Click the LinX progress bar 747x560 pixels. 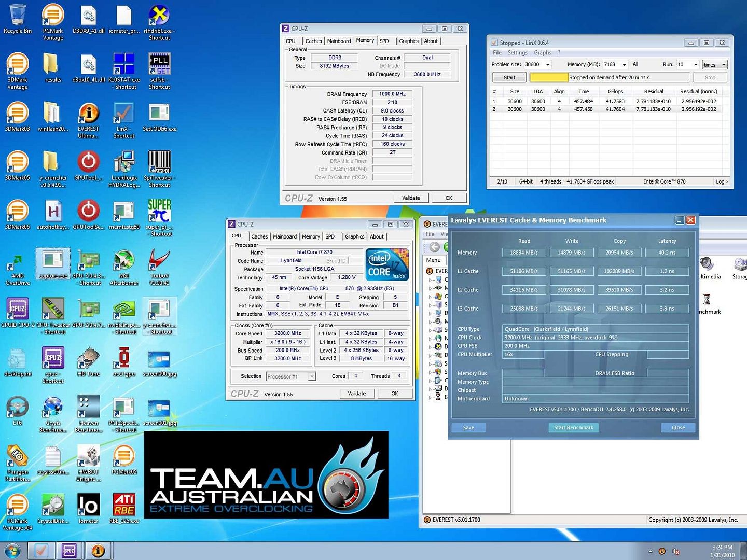(610, 77)
